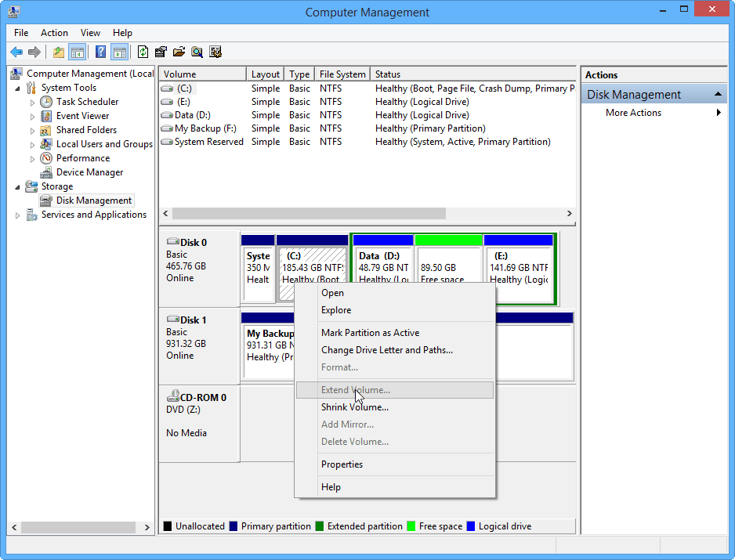Open the Help menu in the menu bar
The width and height of the screenshot is (735, 560).
click(122, 33)
